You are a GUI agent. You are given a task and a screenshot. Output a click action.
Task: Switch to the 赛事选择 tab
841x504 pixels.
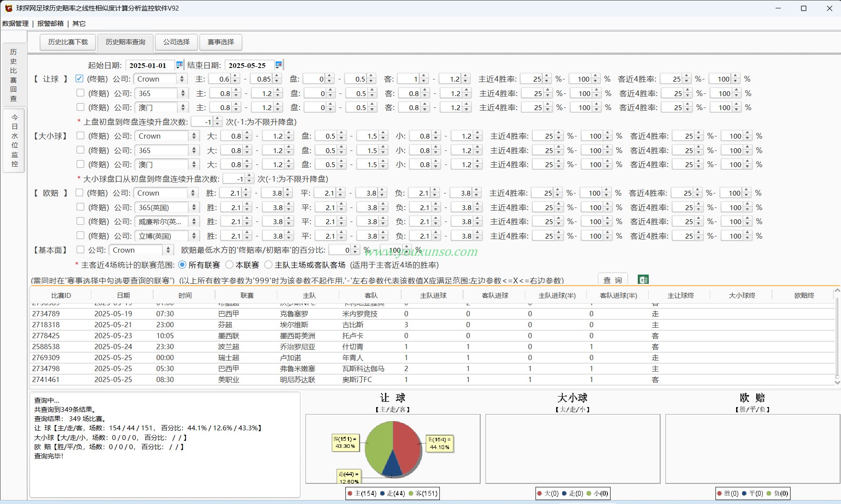pos(221,42)
